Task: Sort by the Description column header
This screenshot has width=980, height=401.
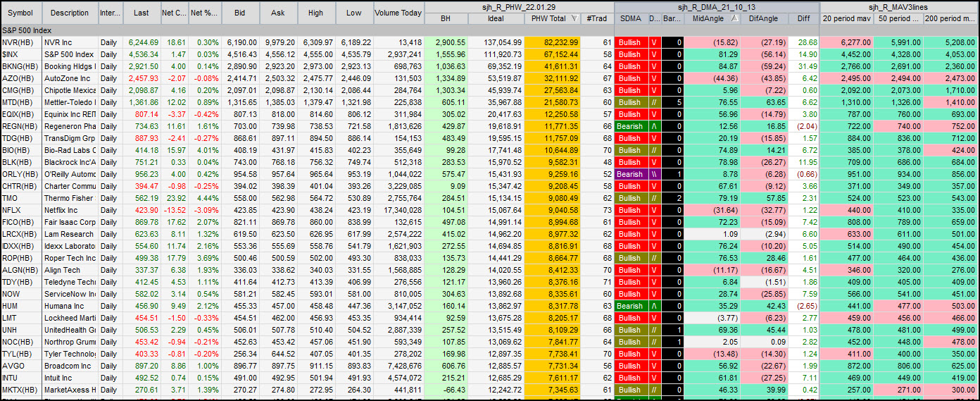Action: click(70, 13)
